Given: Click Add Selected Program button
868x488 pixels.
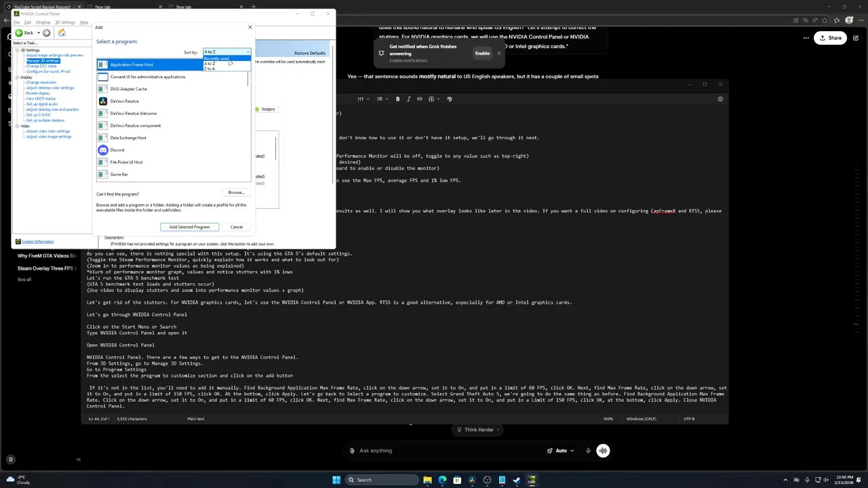Looking at the screenshot, I should tap(189, 227).
